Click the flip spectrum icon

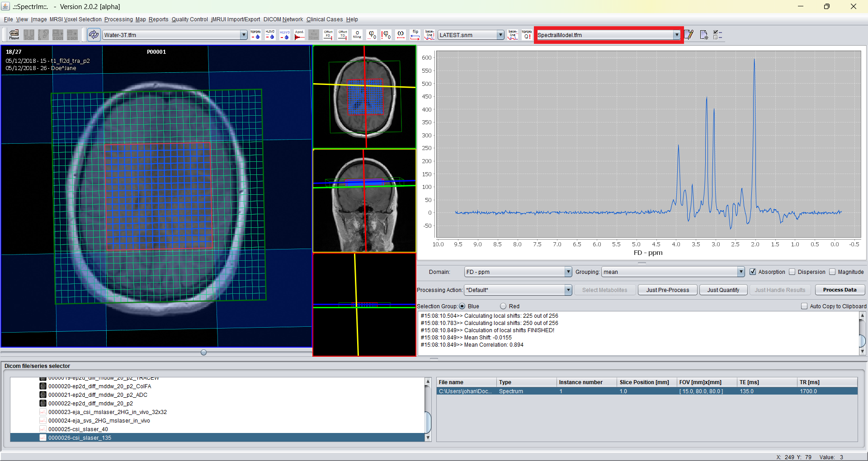[415, 35]
